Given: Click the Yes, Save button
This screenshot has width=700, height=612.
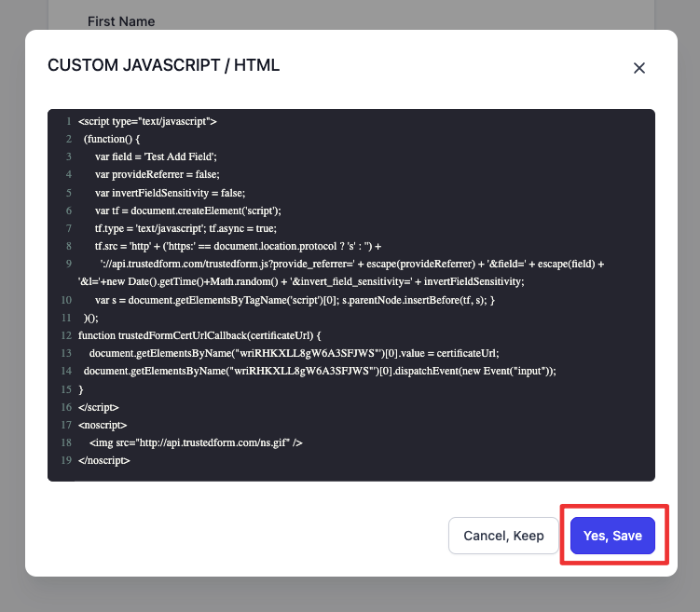Looking at the screenshot, I should [612, 536].
